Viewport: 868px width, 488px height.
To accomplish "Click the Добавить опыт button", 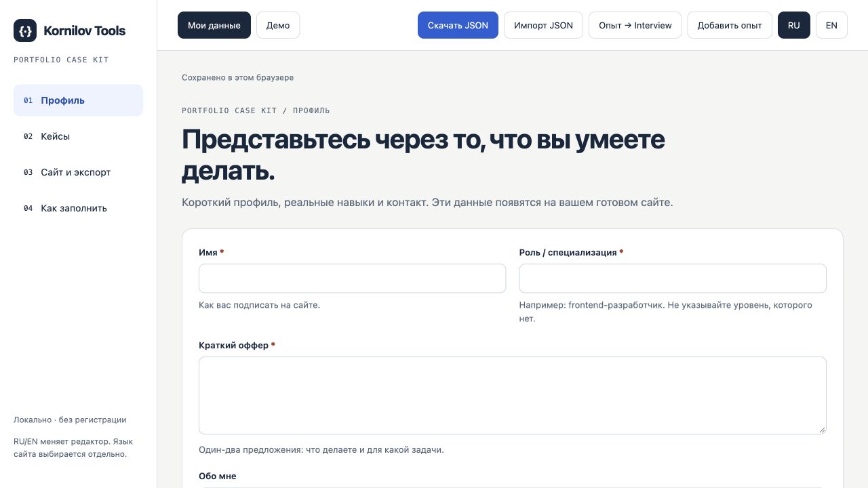I will [x=730, y=25].
